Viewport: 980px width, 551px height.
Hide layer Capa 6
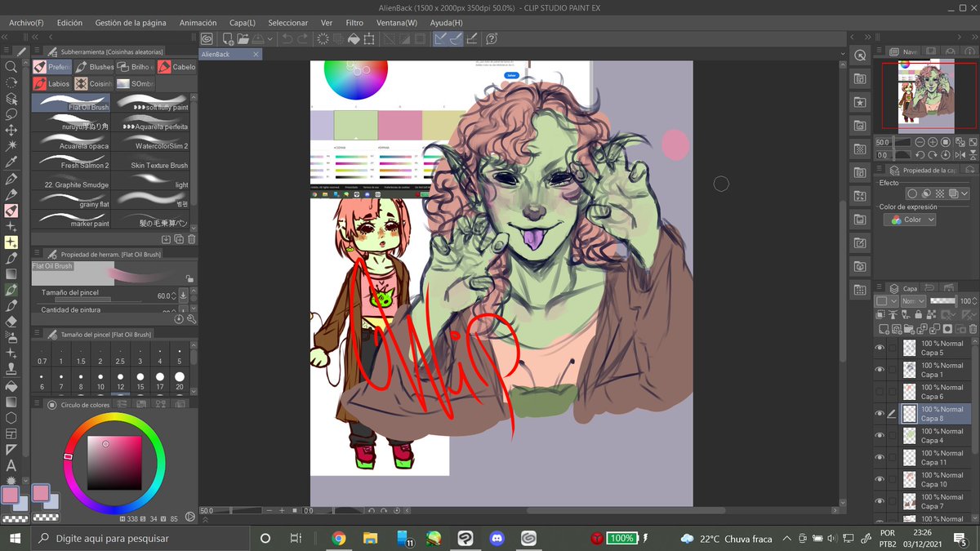coord(880,392)
